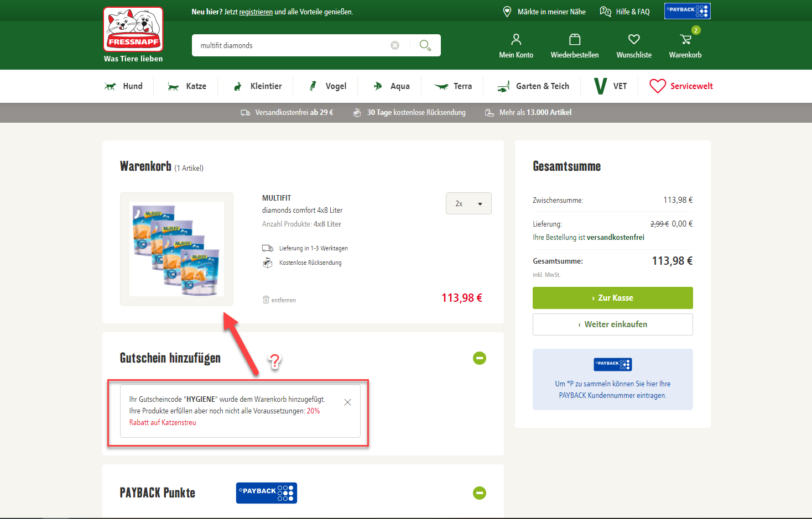Click the Warenkorb heading
812x519 pixels.
coord(145,166)
